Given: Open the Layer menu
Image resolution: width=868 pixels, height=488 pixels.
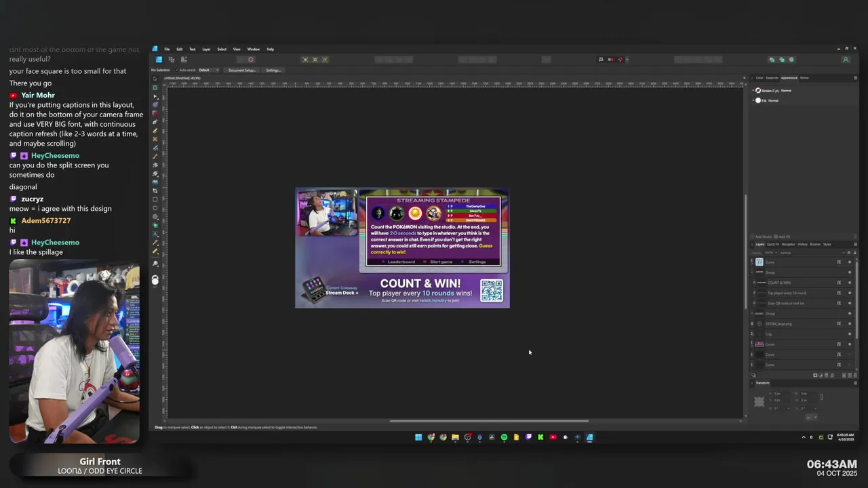Looking at the screenshot, I should click(x=206, y=49).
